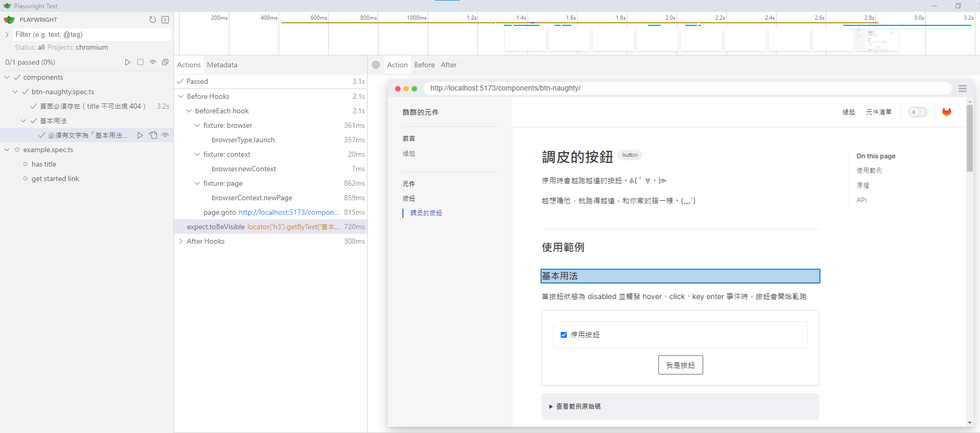
Task: Click the 2.0s timeline marker
Action: point(670,18)
